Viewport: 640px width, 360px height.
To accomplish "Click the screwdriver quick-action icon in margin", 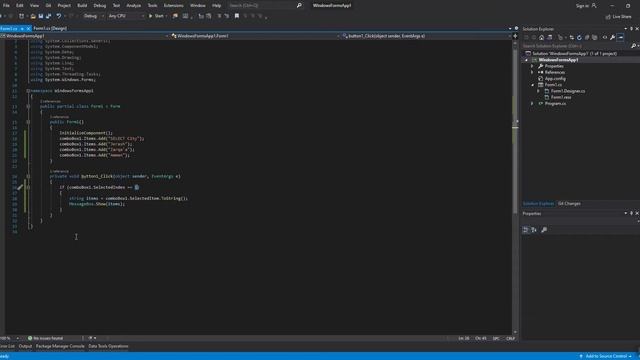I will click(20, 187).
